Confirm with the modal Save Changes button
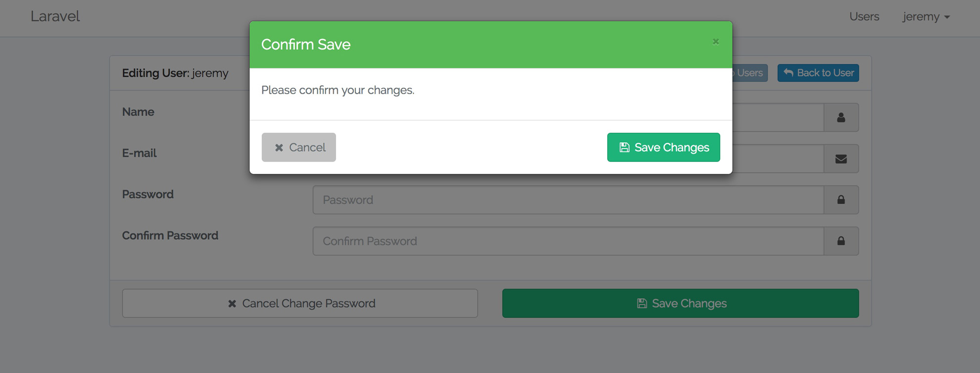 point(663,147)
